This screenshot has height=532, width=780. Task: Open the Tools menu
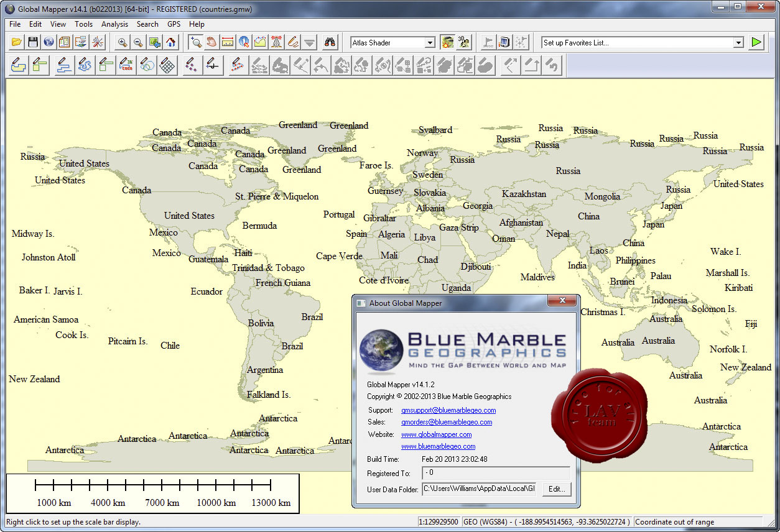[x=83, y=24]
